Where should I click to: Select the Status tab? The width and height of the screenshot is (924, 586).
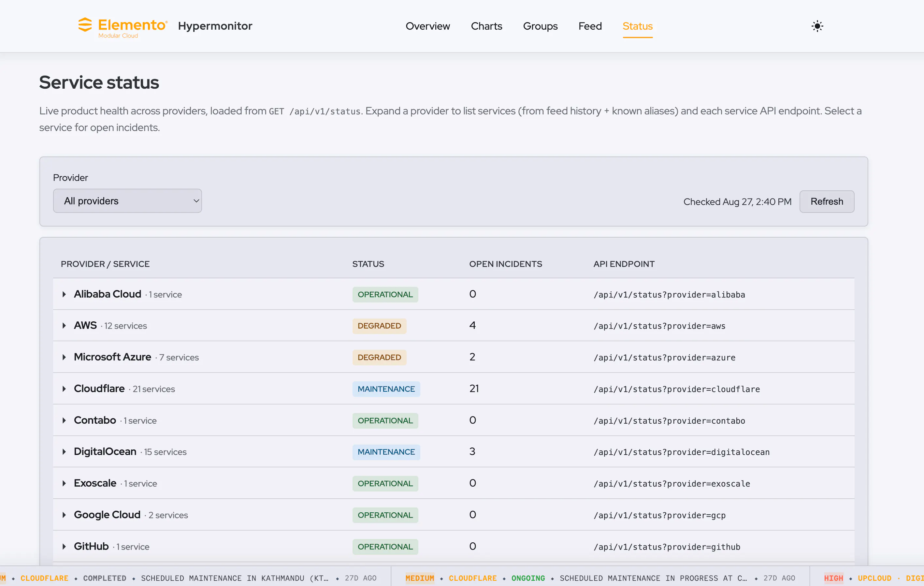(x=637, y=26)
